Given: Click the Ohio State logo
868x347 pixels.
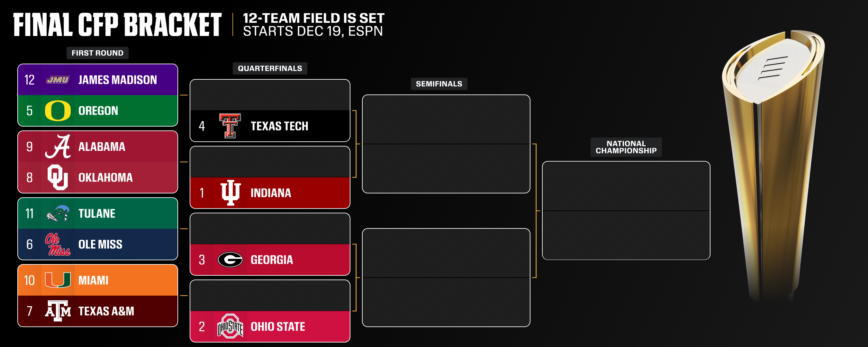Looking at the screenshot, I should click(x=230, y=326).
